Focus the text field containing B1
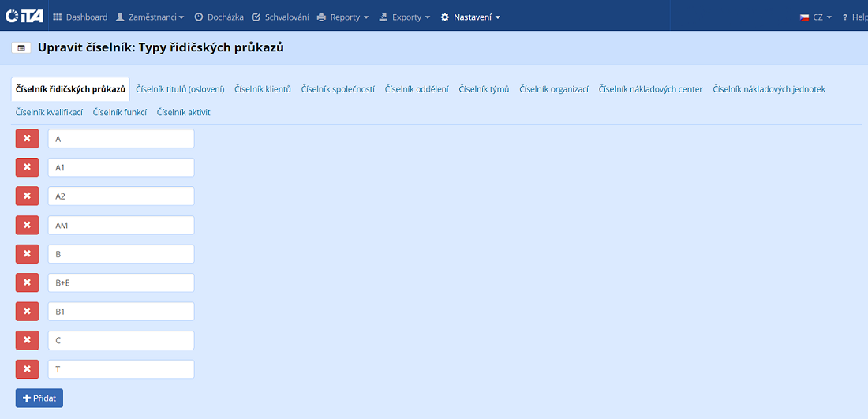Image resolution: width=868 pixels, height=419 pixels. pos(121,312)
